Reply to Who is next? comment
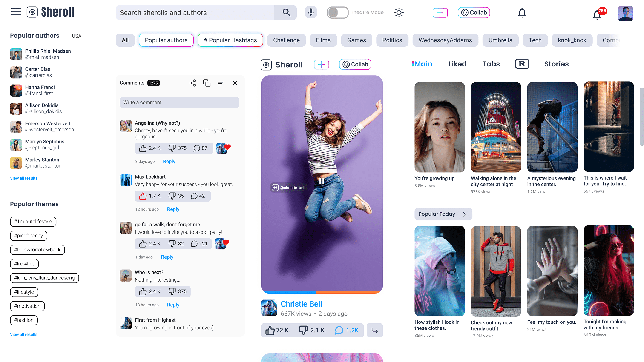 click(173, 305)
